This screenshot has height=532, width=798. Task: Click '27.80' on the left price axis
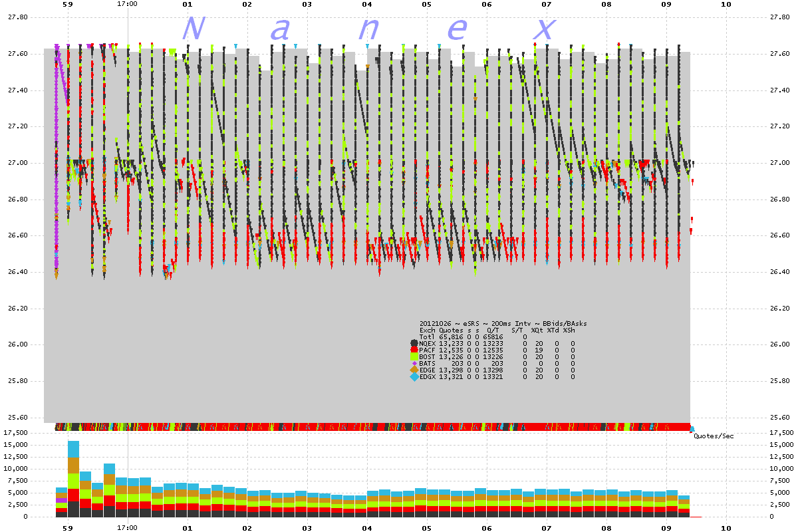click(18, 17)
